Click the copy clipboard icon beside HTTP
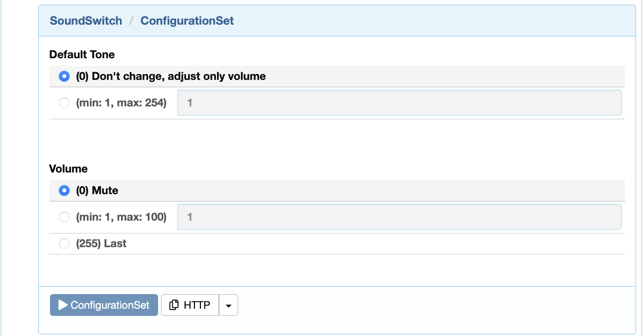The image size is (644, 336). 174,305
